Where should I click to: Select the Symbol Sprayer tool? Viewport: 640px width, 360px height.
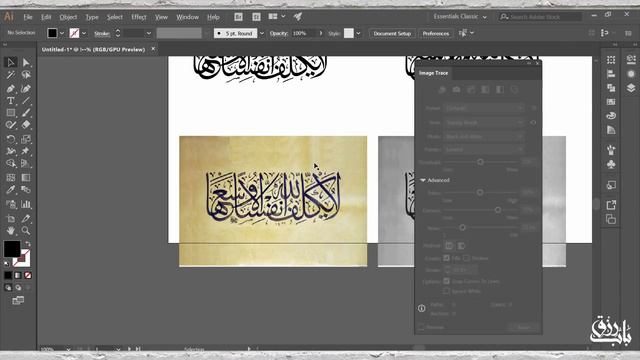coord(11,204)
